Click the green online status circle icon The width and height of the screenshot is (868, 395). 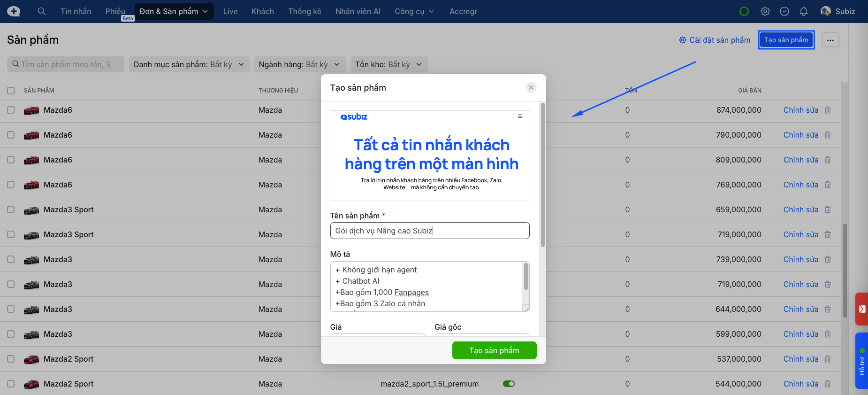[744, 11]
